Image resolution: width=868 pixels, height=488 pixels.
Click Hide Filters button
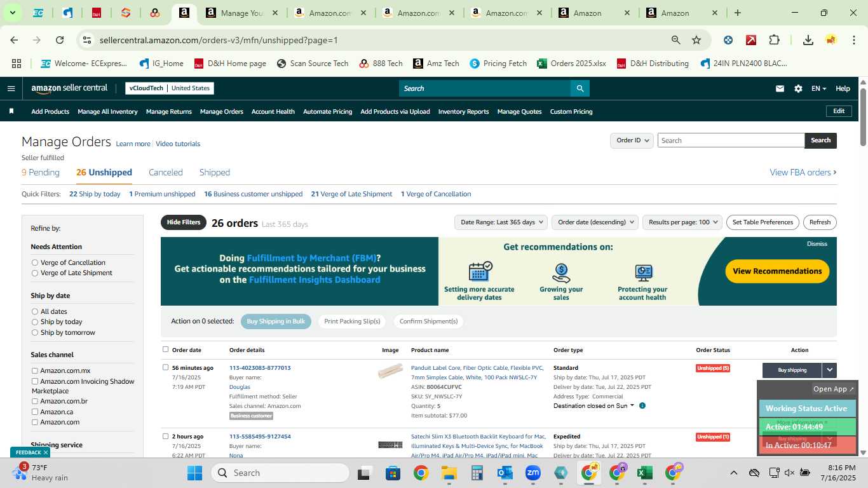click(x=184, y=222)
